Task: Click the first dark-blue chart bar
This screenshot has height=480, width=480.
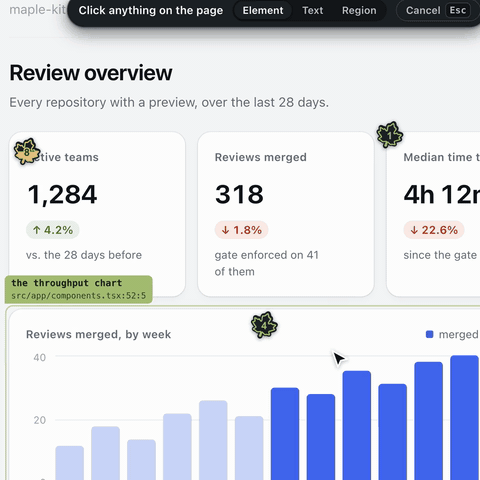Action: (285, 434)
